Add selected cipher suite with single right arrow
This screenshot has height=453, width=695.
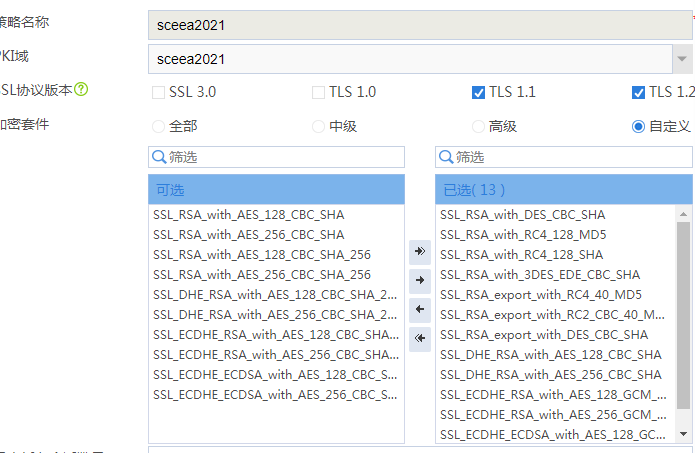pyautogui.click(x=420, y=280)
